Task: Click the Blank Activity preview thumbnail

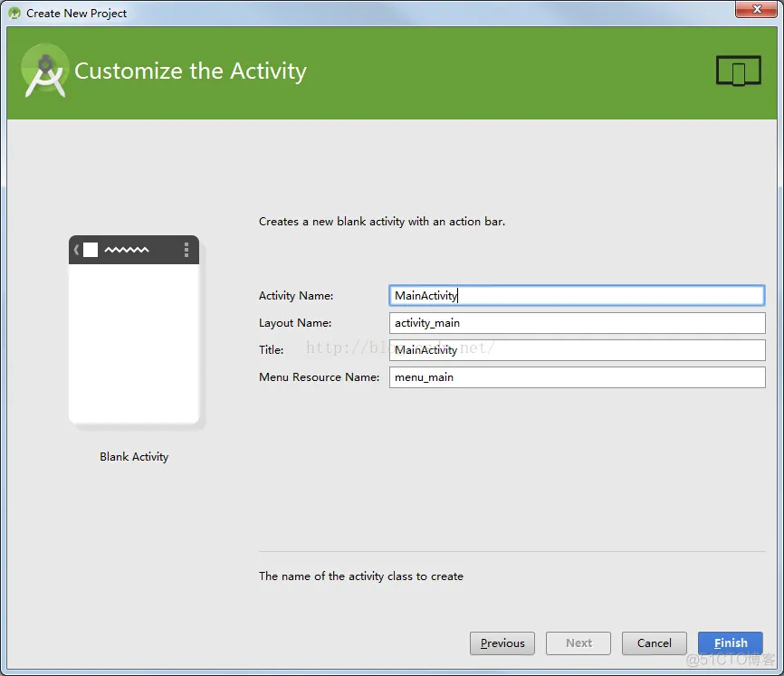Action: tap(134, 329)
